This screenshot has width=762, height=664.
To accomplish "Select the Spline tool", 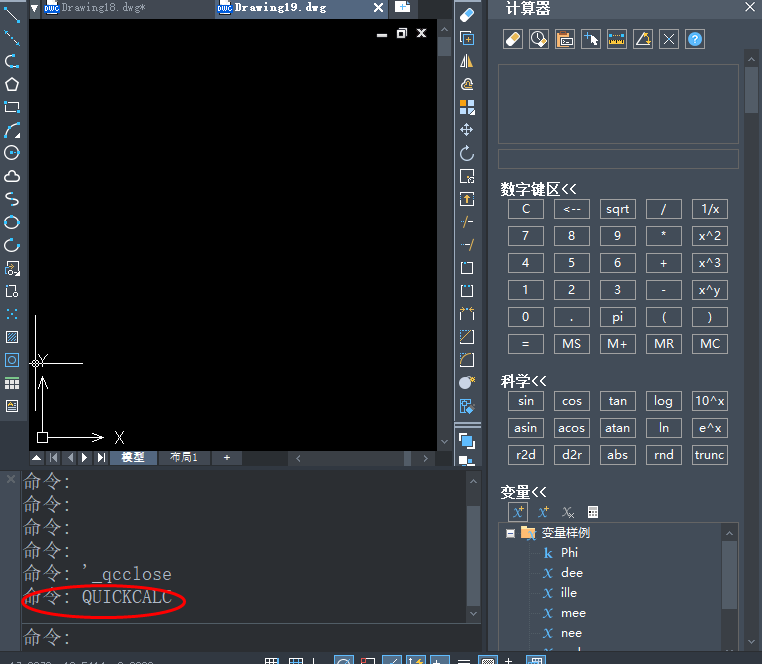I will 12,199.
